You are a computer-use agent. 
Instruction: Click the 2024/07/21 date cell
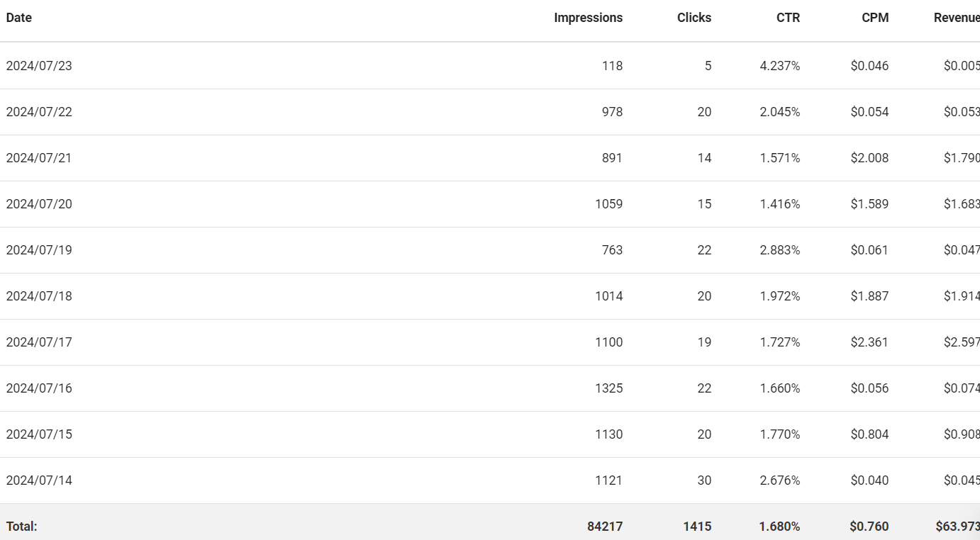point(39,158)
